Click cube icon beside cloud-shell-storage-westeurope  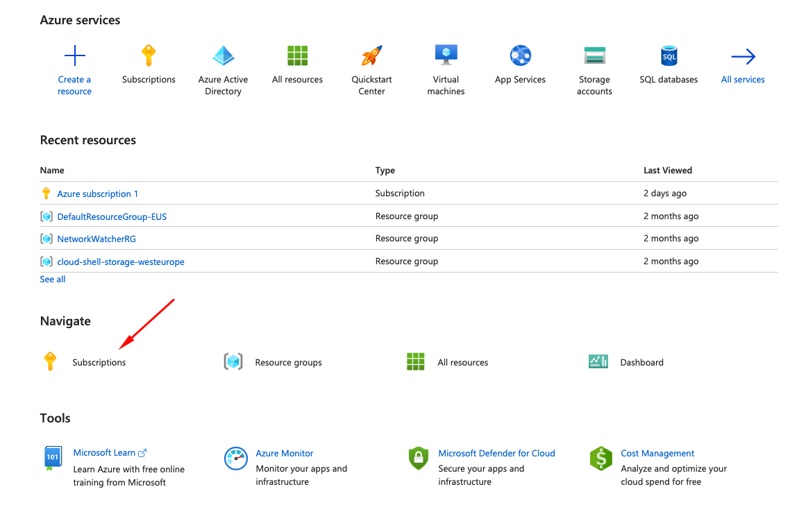point(47,261)
